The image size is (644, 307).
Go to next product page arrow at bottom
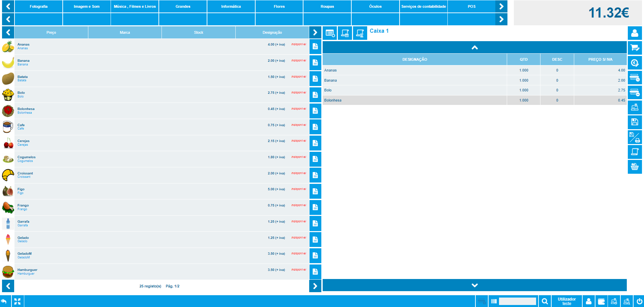(315, 286)
